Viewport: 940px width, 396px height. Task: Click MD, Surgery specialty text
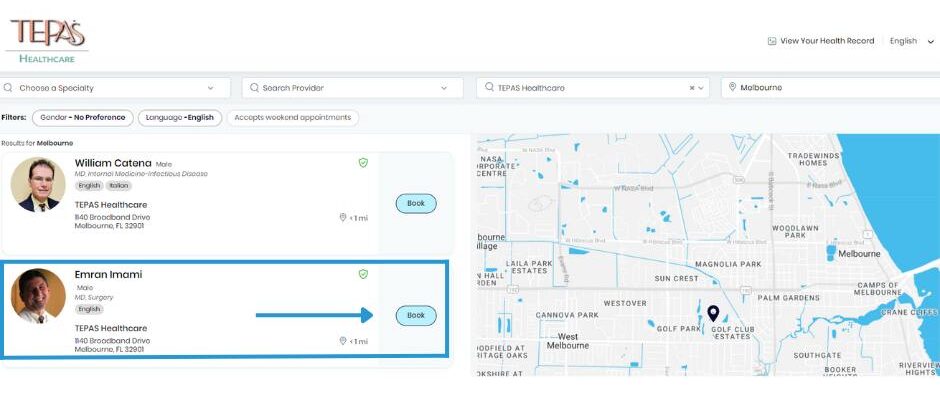click(x=94, y=297)
